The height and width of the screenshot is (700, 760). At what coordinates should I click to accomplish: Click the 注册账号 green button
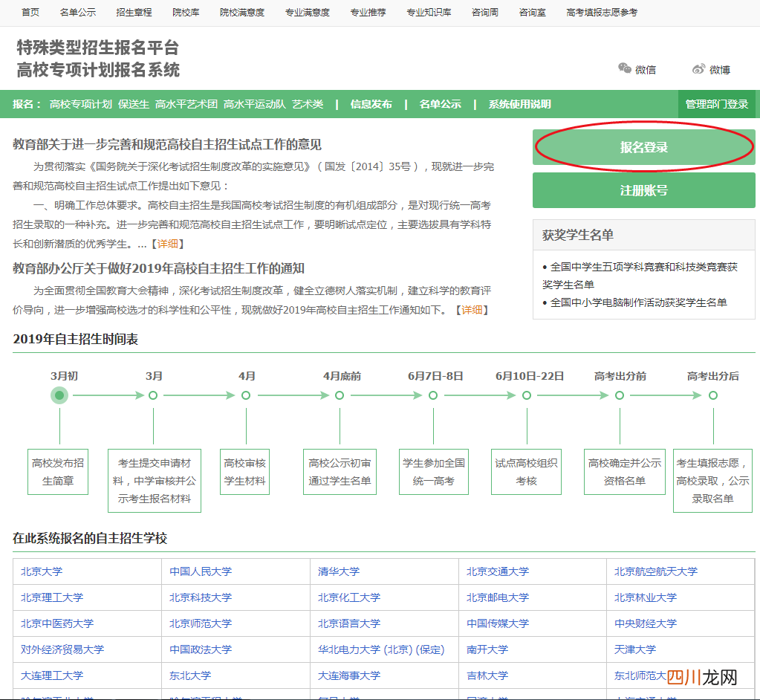[643, 190]
